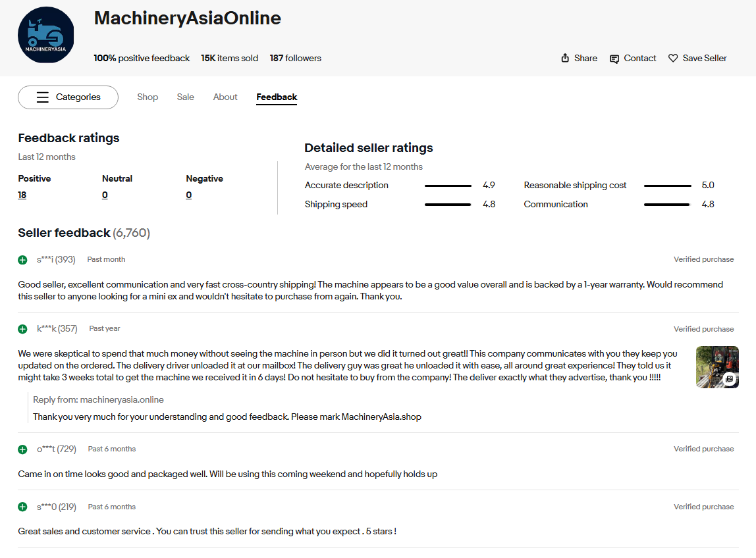Click green positive icon beside k***k (357)
Image resolution: width=756 pixels, height=558 pixels.
22,329
